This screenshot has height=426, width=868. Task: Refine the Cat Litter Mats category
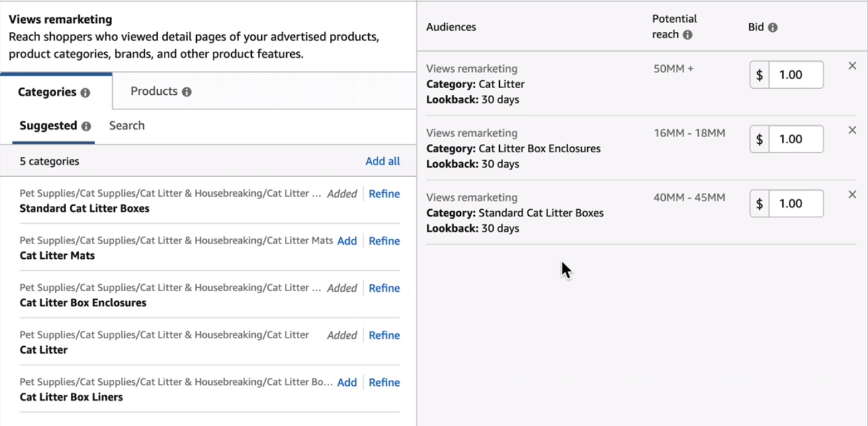click(x=384, y=241)
